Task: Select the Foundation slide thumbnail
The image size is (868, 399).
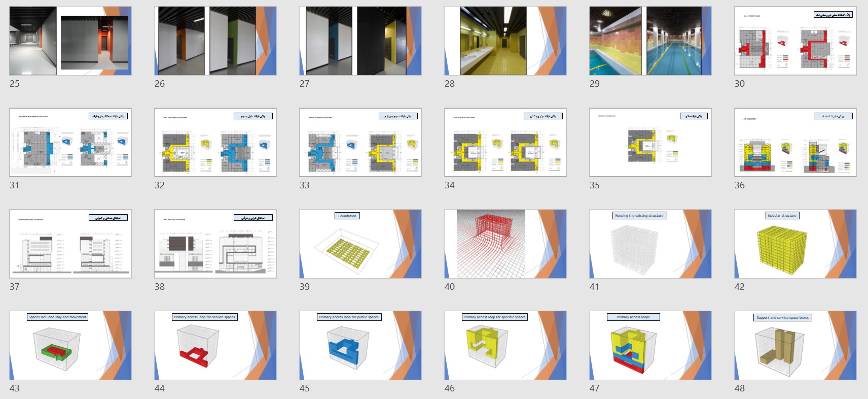Action: point(360,244)
